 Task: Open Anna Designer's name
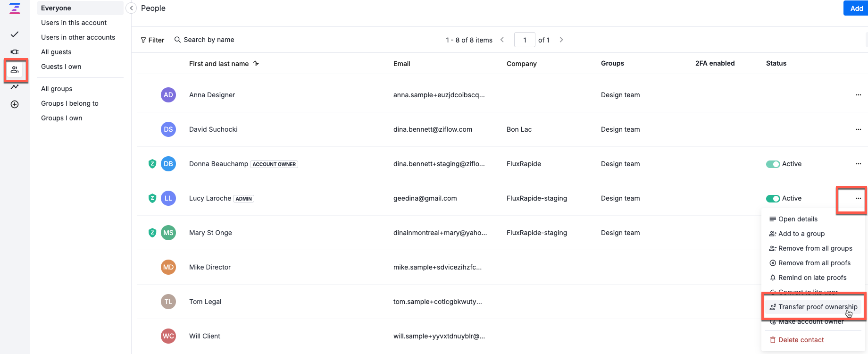coord(212,95)
